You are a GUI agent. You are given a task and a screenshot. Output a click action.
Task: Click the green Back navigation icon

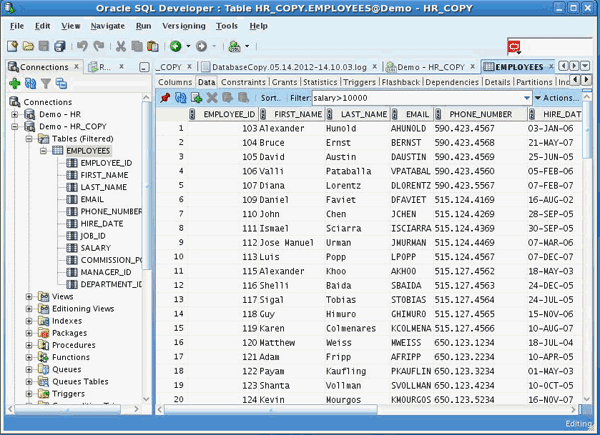click(174, 46)
